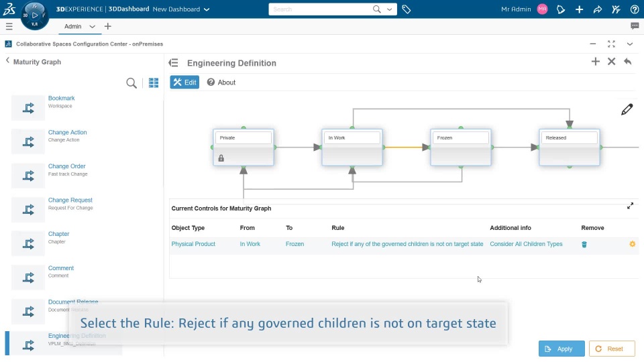Viewport: 644px width, 362px height.
Task: Open the notifications icon in top bar
Action: (561, 9)
